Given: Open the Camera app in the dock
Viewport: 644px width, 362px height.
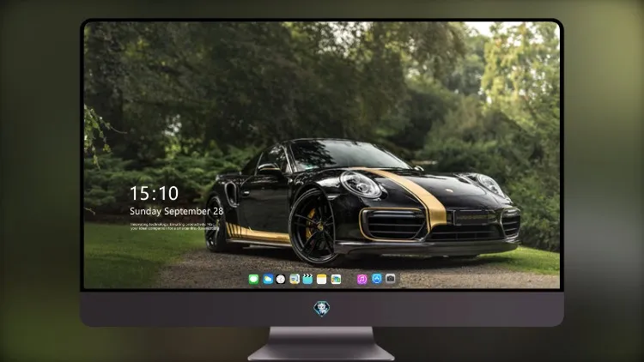Looking at the screenshot, I should [x=390, y=279].
